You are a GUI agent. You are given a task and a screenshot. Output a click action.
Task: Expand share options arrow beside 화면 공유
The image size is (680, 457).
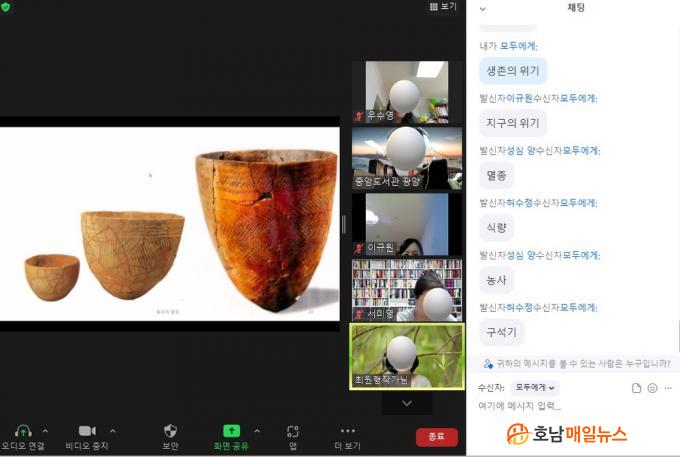257,431
